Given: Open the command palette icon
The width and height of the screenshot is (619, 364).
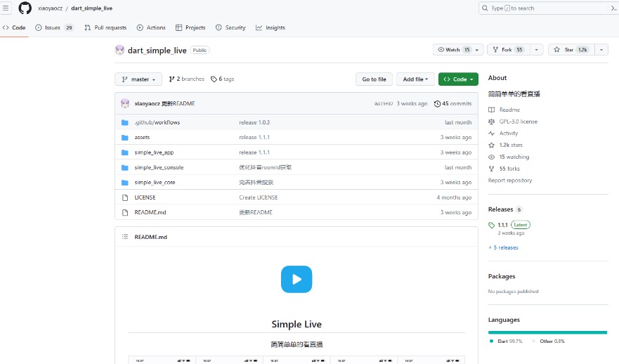Looking at the screenshot, I should [614, 8].
